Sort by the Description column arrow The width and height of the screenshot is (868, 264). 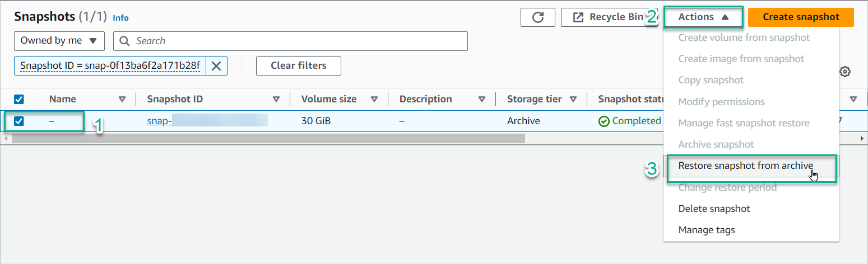pyautogui.click(x=482, y=100)
